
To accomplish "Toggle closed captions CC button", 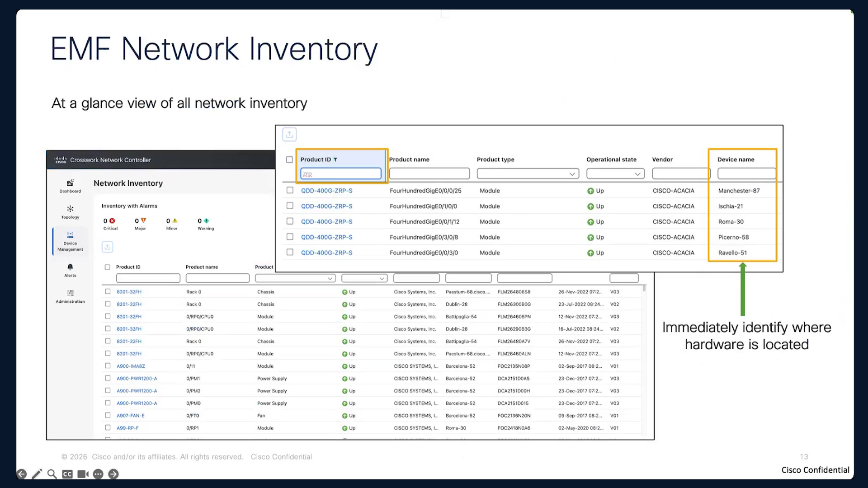I will click(x=67, y=474).
